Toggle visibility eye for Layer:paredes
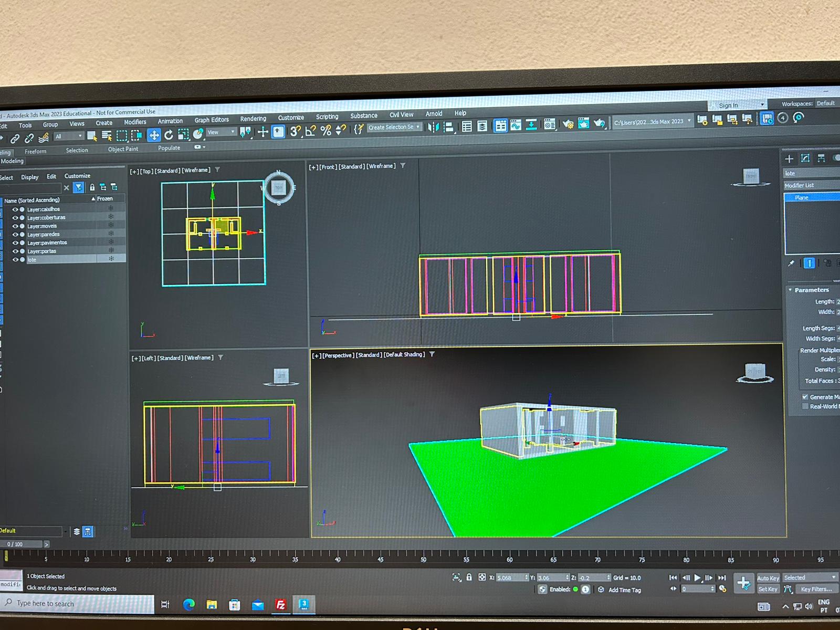Viewport: 840px width, 630px height. (15, 234)
